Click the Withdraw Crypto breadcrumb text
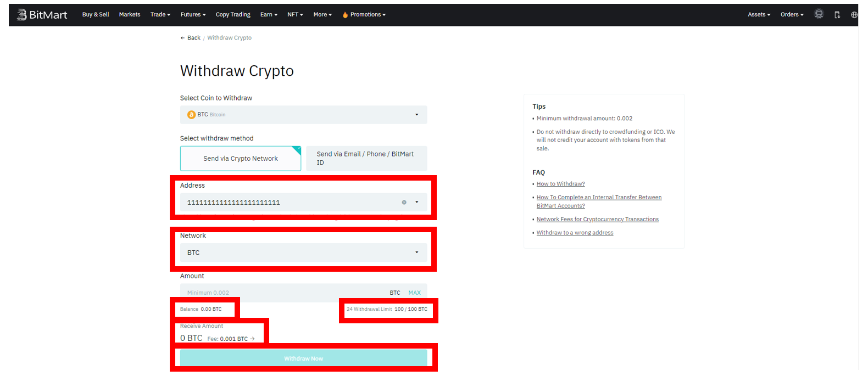The height and width of the screenshot is (387, 868). [x=229, y=38]
